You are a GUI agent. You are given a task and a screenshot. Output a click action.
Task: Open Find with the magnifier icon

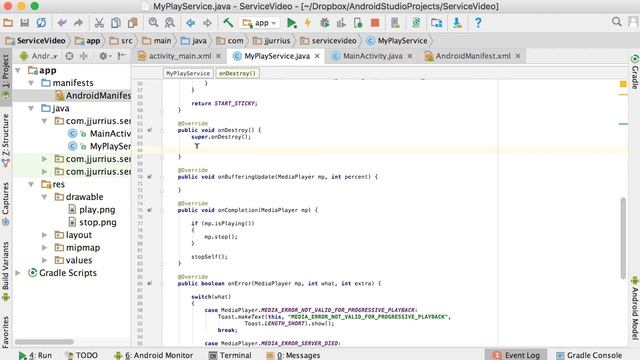[153, 23]
